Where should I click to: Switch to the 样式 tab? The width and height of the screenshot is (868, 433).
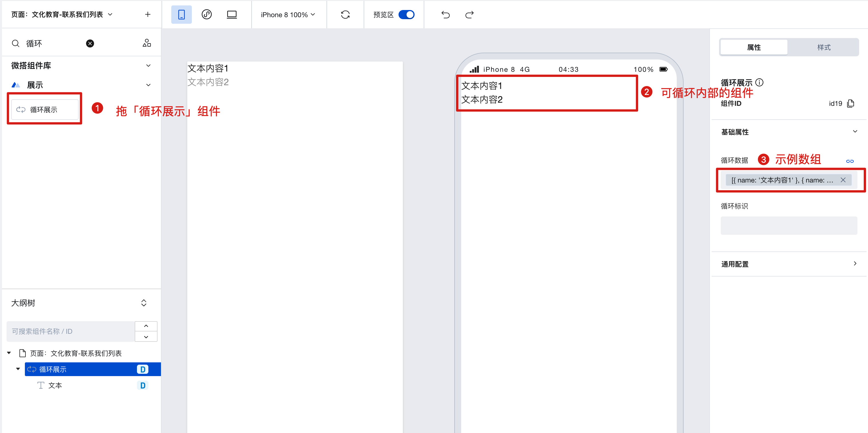pyautogui.click(x=823, y=47)
